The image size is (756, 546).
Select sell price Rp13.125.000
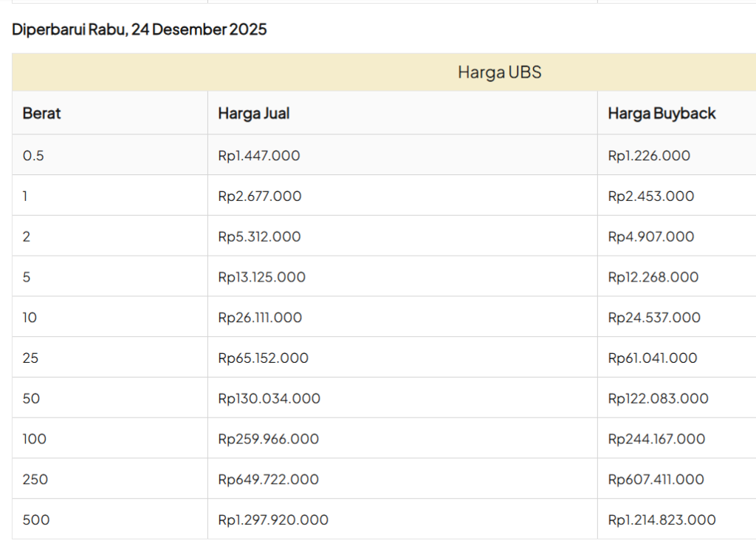[x=261, y=277]
